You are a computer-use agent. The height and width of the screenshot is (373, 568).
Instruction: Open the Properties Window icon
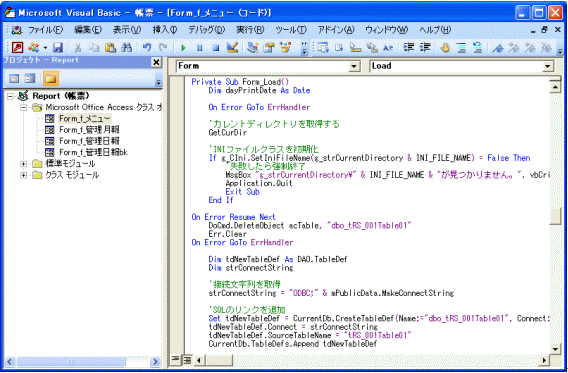[269, 47]
